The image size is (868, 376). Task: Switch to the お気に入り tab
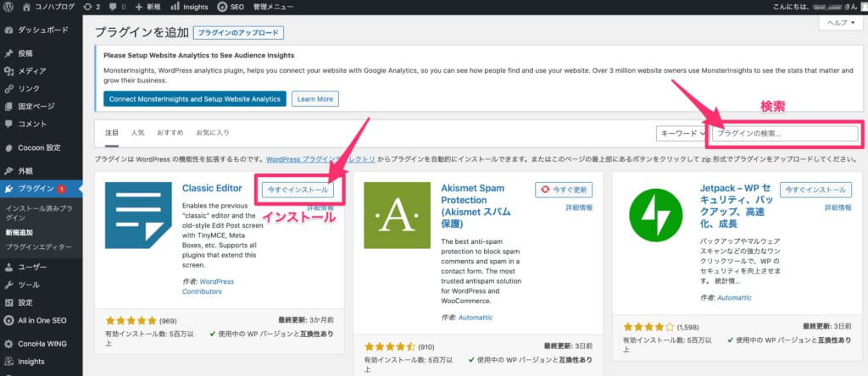pos(213,133)
